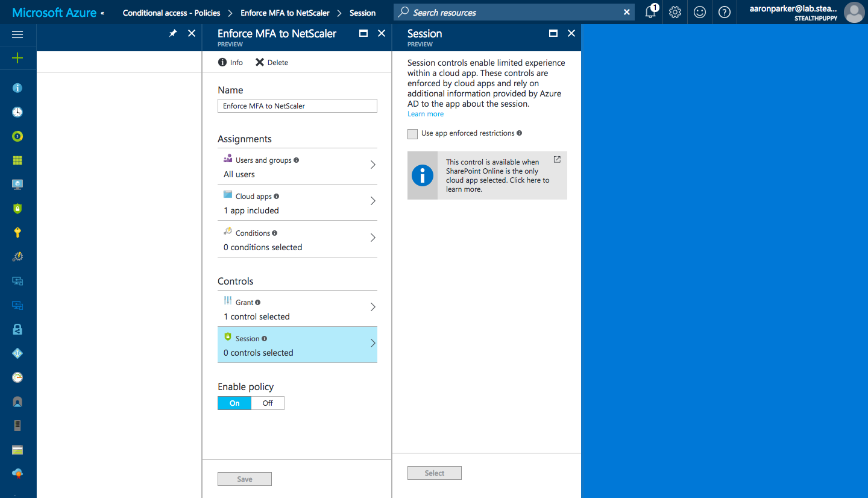Open portal settings gear icon
This screenshot has height=498, width=868.
coord(675,12)
